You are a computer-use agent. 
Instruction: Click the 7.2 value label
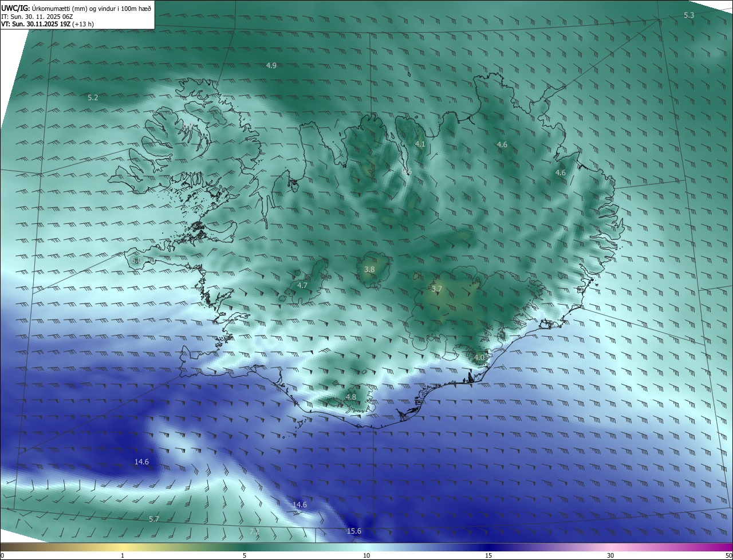tap(255, 531)
